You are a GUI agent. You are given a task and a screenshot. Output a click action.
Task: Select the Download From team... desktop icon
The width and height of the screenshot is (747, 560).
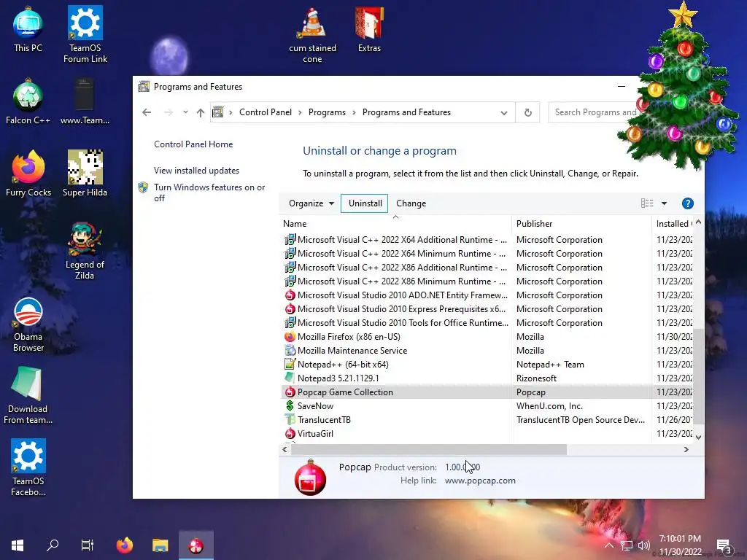tap(28, 395)
